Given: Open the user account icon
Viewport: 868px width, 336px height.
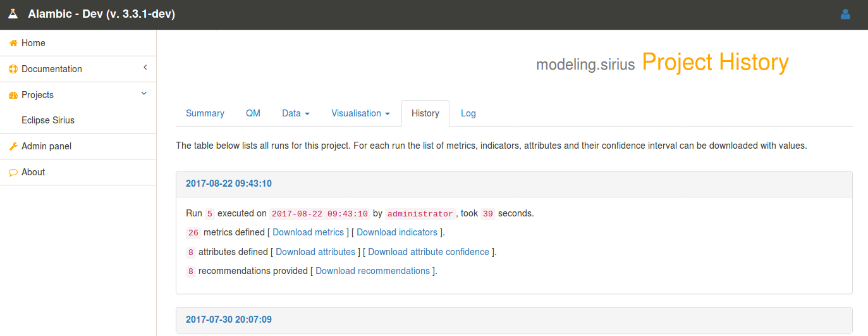Looking at the screenshot, I should (x=845, y=14).
